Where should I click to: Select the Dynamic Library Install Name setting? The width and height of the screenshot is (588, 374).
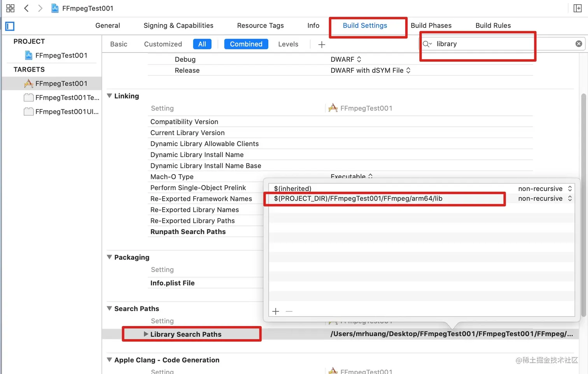(197, 154)
